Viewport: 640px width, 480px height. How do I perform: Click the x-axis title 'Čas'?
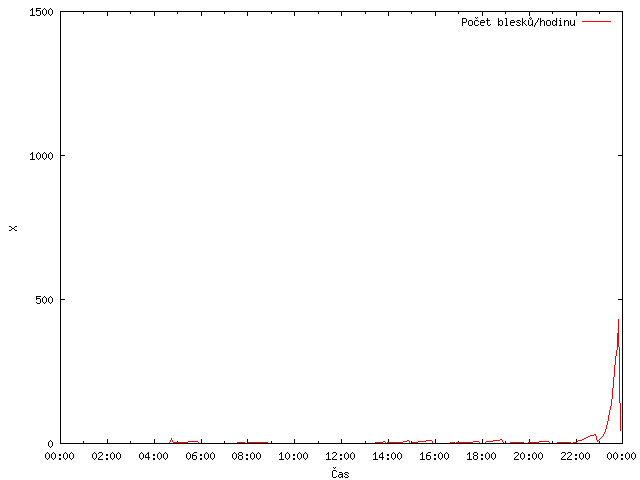340,473
